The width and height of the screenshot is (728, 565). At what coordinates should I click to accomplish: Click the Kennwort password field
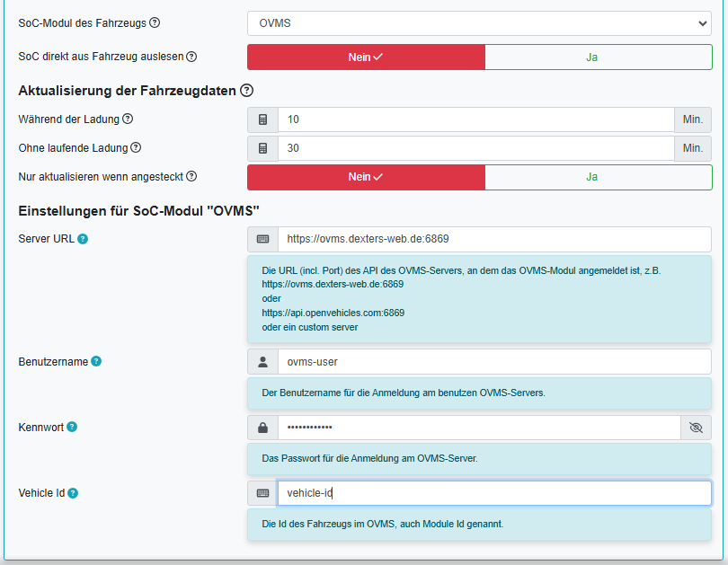coord(478,428)
